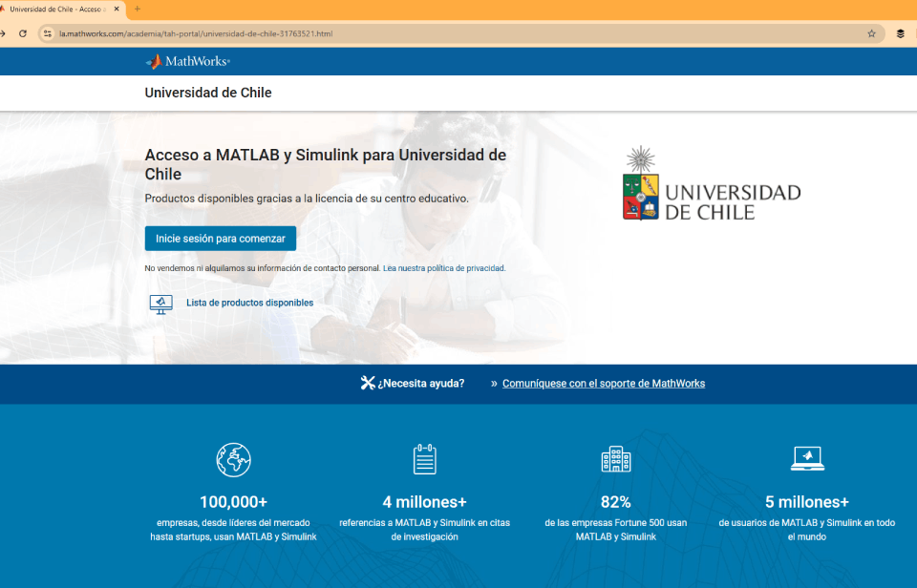Click the wrench help icon
This screenshot has height=588, width=917.
coord(368,383)
